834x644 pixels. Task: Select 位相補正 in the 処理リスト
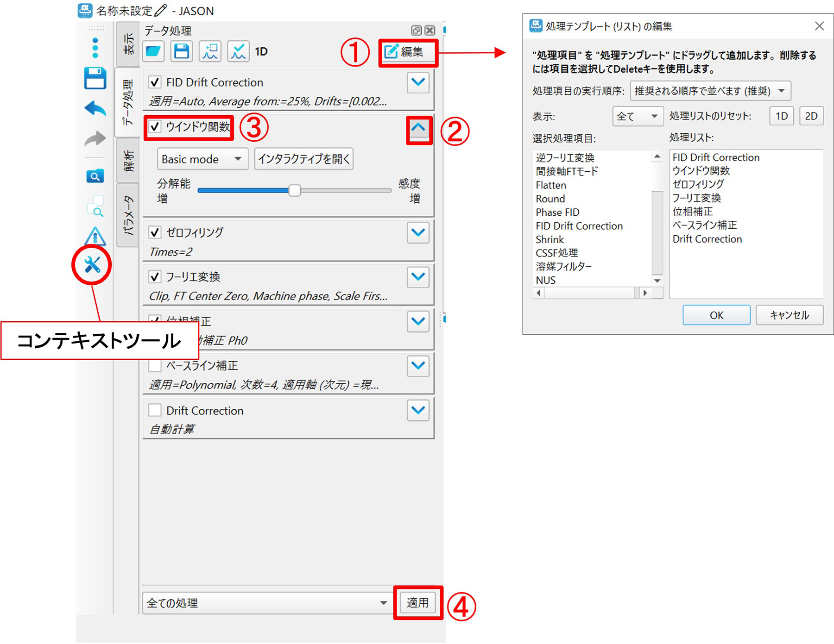[x=692, y=212]
